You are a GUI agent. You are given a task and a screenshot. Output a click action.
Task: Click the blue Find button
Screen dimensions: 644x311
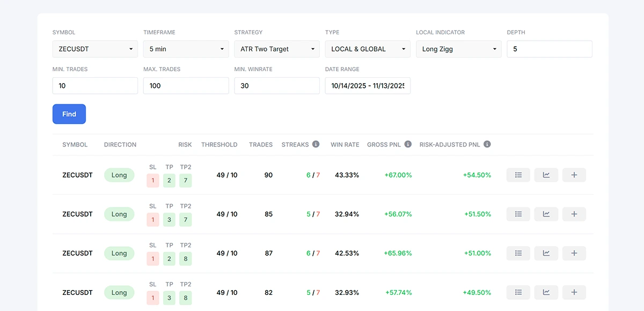click(x=69, y=114)
